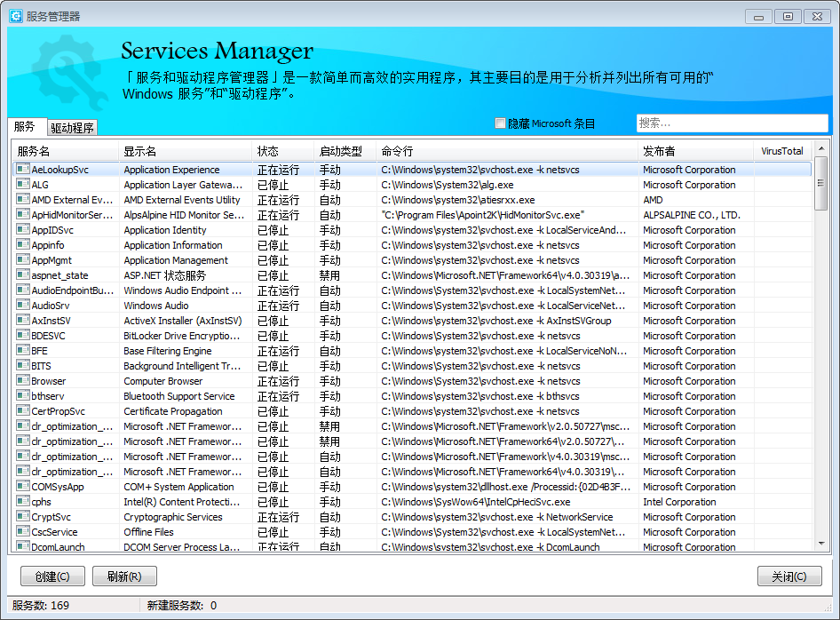The image size is (840, 620).
Task: Click the icon next to ALG service
Action: [x=23, y=185]
